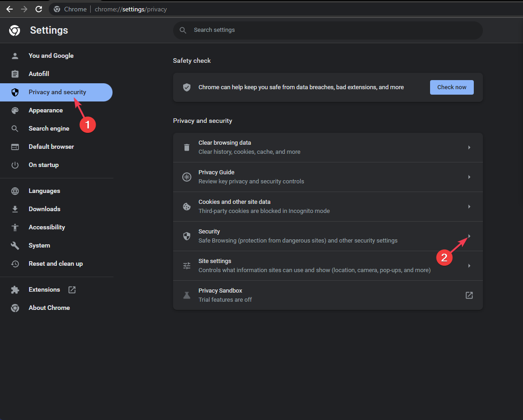Click the Site settings sliders icon
Screen dimensions: 523x420
pos(186,266)
